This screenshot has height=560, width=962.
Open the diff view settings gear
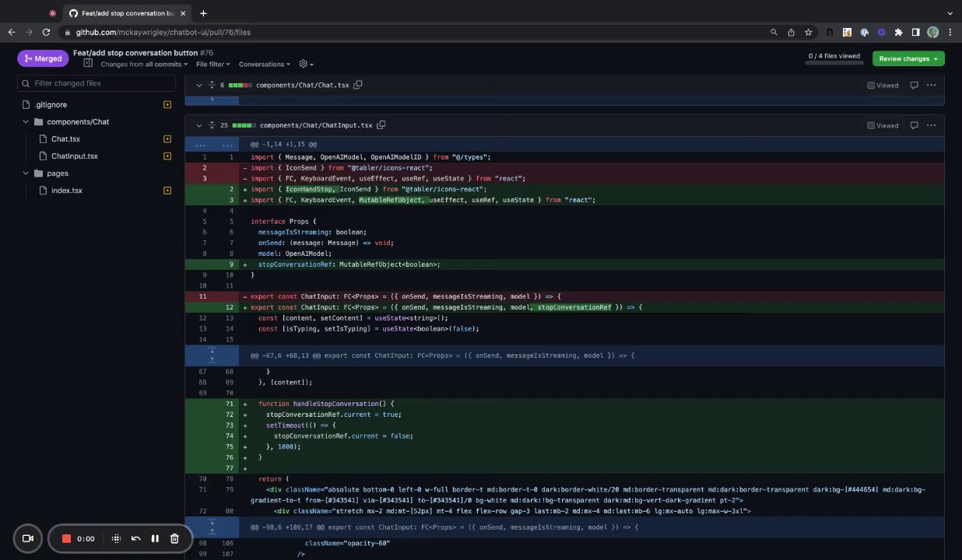click(x=306, y=64)
